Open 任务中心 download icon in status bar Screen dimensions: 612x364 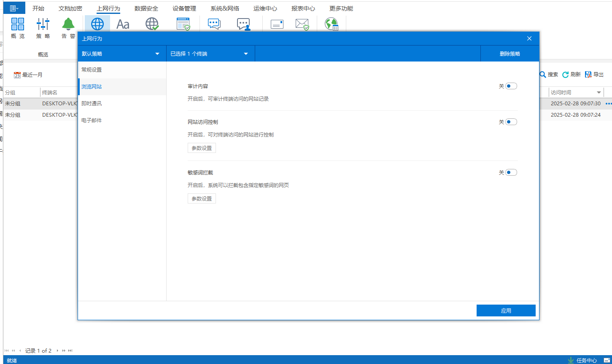571,360
